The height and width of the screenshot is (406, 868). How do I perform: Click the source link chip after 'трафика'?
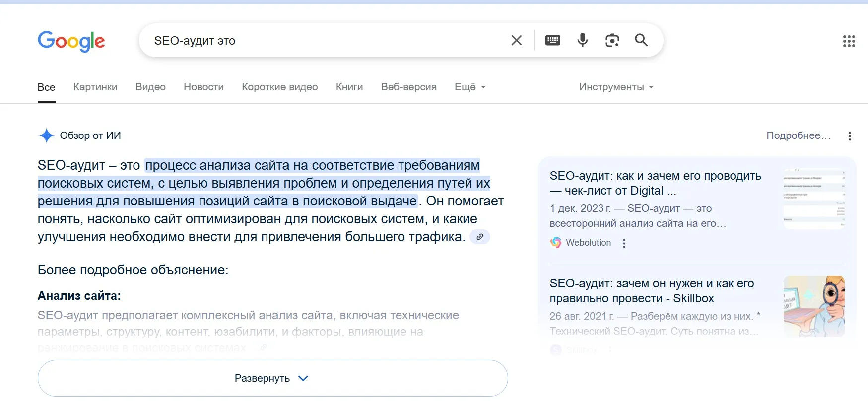(x=480, y=237)
